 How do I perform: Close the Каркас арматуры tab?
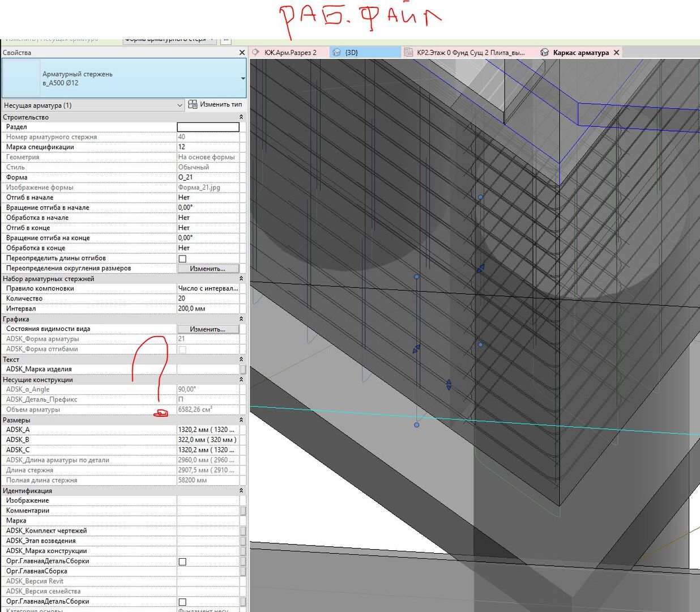[x=617, y=52]
